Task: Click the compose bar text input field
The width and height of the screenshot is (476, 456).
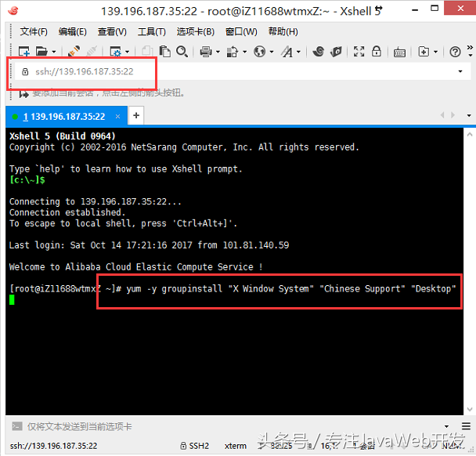Action: coord(231,426)
